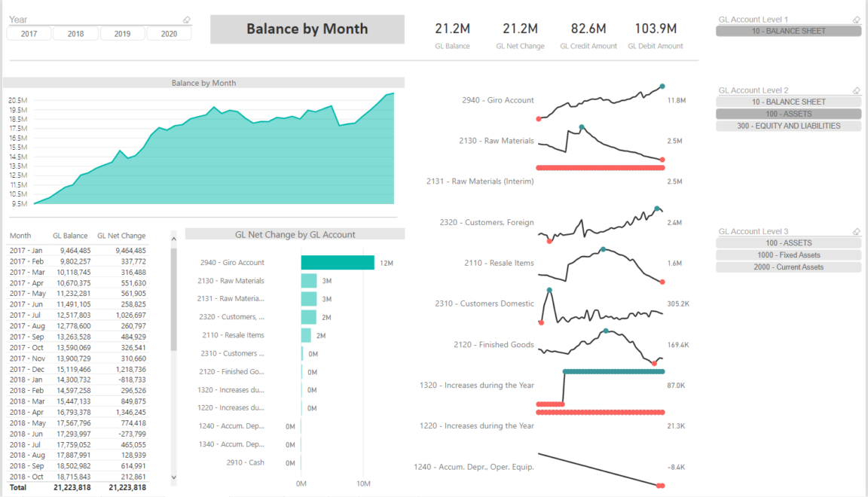Click the "2940 - Giro Account" bar

click(337, 262)
